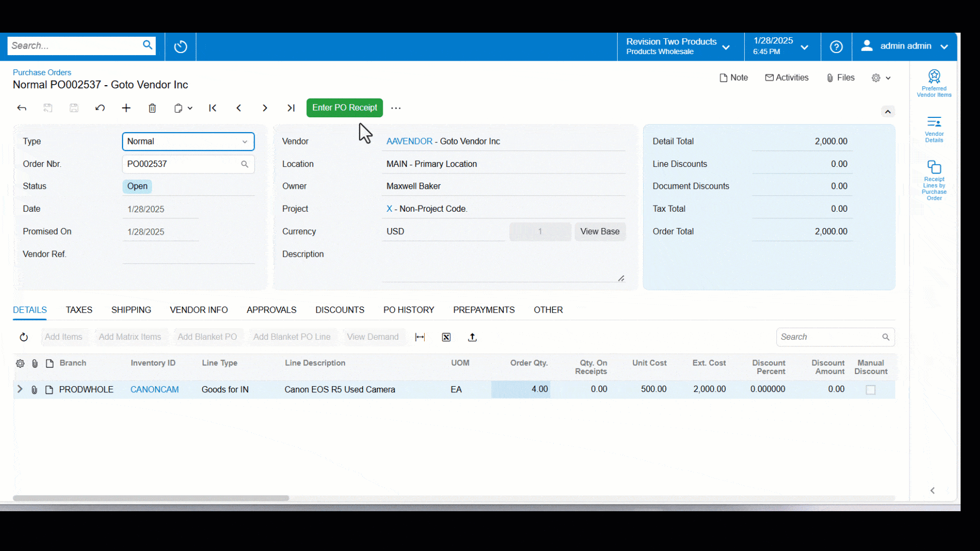980x551 pixels.
Task: Go to last record icon
Action: tap(291, 108)
